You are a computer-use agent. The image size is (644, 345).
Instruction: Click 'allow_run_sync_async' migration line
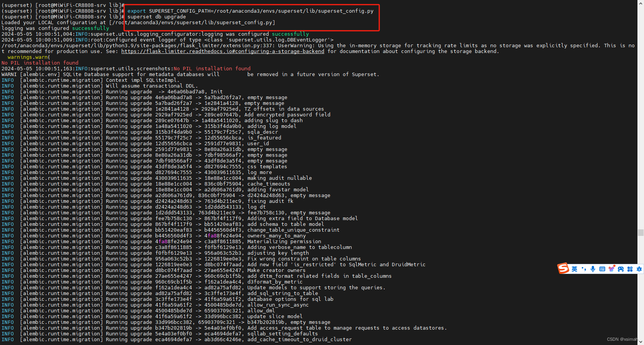pyautogui.click(x=155, y=305)
